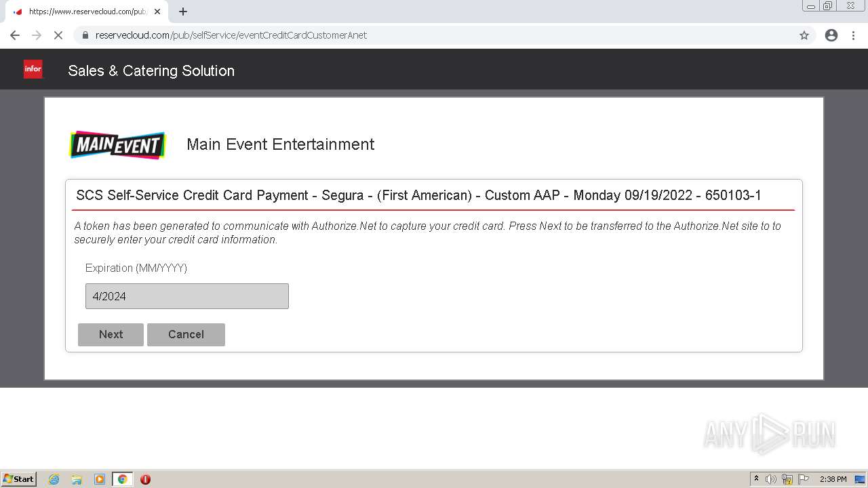Open the network tray icon

tap(787, 479)
